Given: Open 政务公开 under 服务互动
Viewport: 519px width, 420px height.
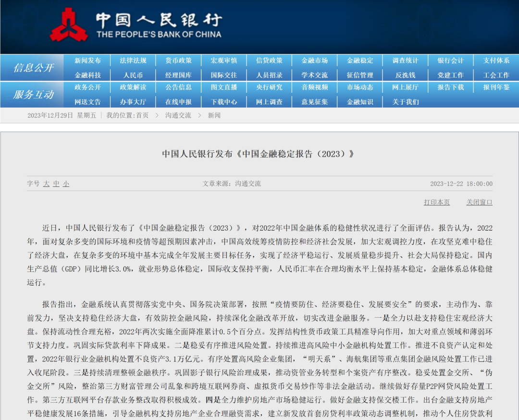Looking at the screenshot, I should pos(88,87).
